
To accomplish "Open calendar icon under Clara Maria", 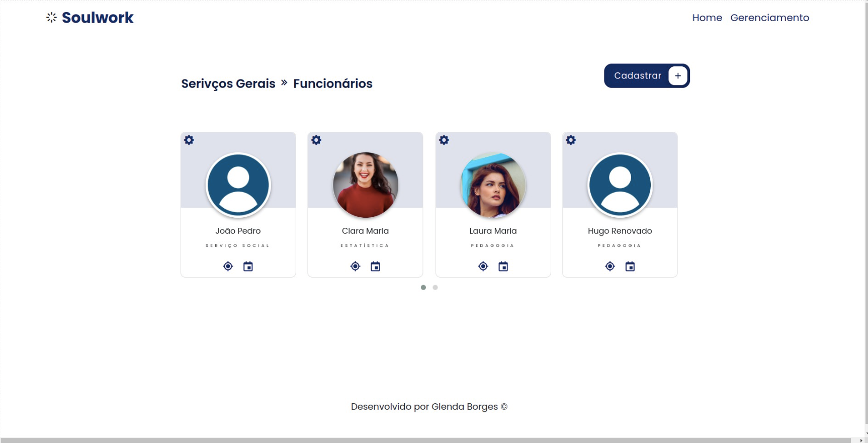I will pyautogui.click(x=375, y=267).
